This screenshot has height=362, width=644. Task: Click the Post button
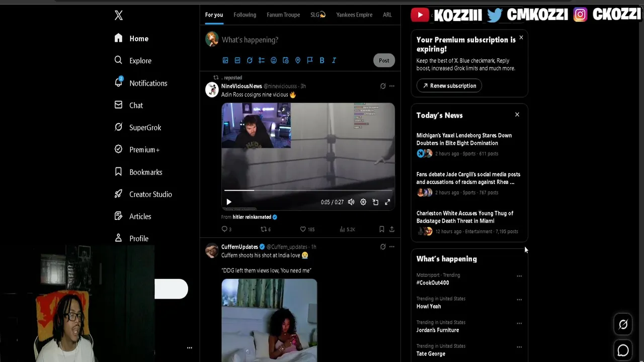pyautogui.click(x=384, y=60)
